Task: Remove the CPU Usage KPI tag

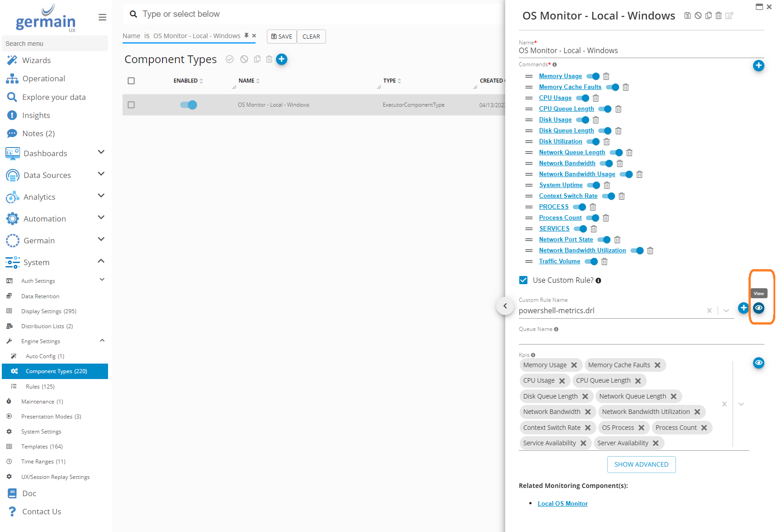Action: click(x=562, y=381)
